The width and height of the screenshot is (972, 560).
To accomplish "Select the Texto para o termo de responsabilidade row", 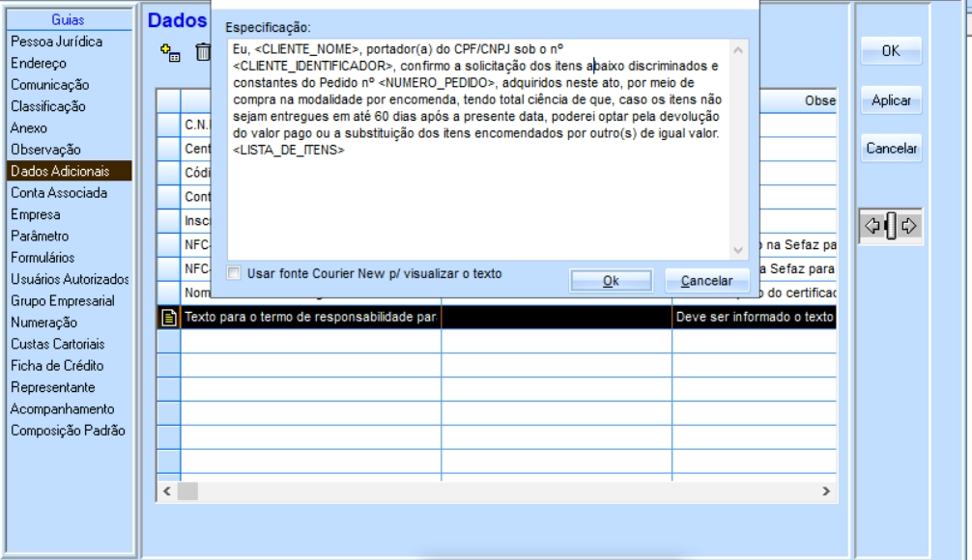I will pyautogui.click(x=309, y=316).
